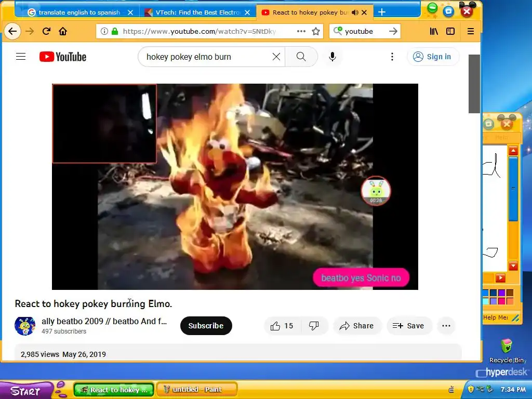Click the video player to pause

pos(235,187)
